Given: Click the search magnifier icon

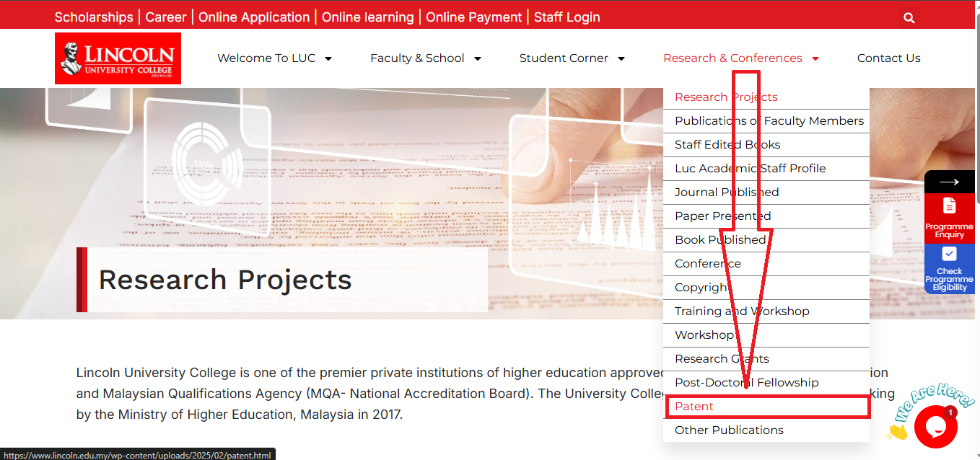Looking at the screenshot, I should pyautogui.click(x=909, y=18).
